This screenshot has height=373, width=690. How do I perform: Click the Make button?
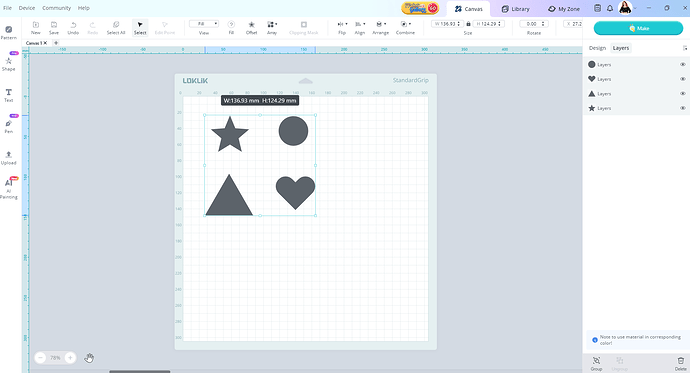point(638,28)
